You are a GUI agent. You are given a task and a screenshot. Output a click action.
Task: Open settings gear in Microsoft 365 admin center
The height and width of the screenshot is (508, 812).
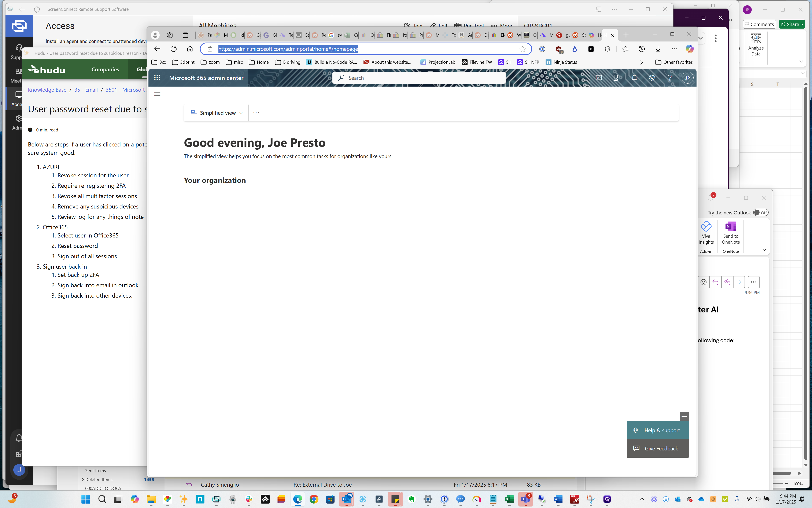pos(652,78)
